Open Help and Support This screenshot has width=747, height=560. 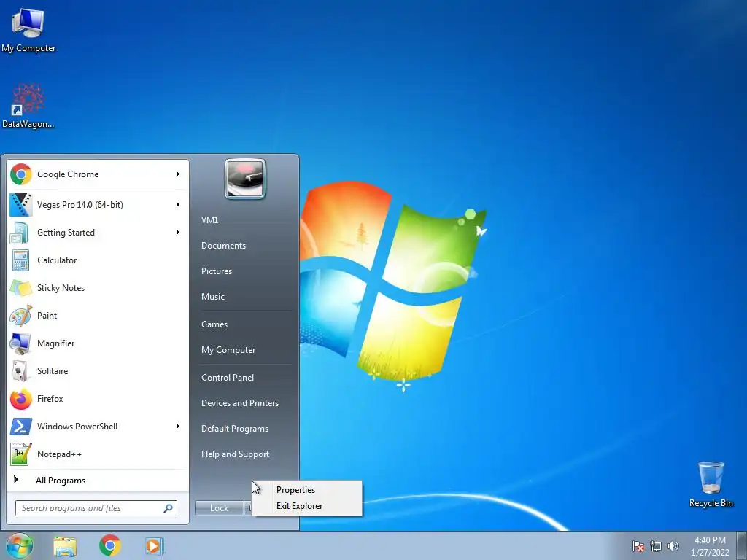(x=236, y=454)
